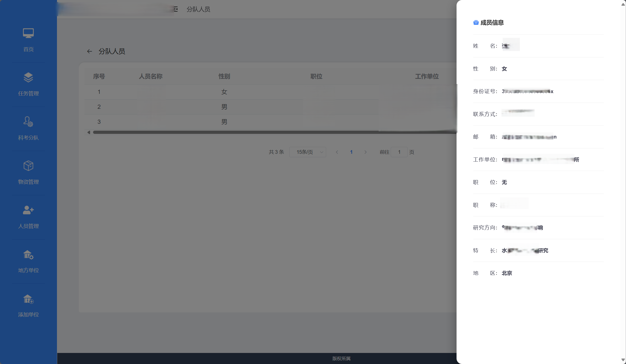The image size is (626, 364).
Task: Select the 物资管理 box icon
Action: (x=28, y=166)
